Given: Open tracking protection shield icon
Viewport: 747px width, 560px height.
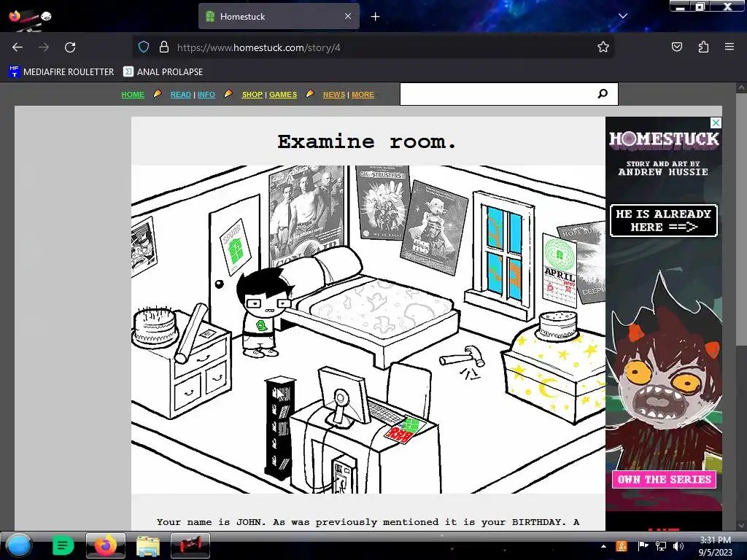Looking at the screenshot, I should [144, 47].
